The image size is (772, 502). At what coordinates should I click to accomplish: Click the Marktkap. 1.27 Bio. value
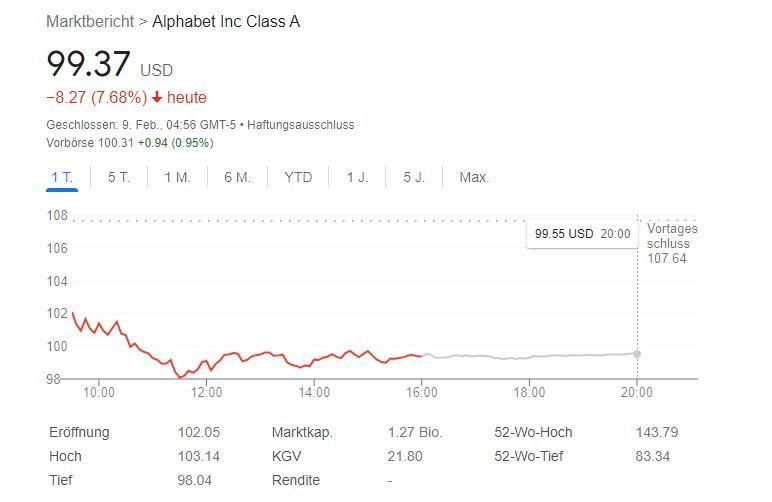415,433
